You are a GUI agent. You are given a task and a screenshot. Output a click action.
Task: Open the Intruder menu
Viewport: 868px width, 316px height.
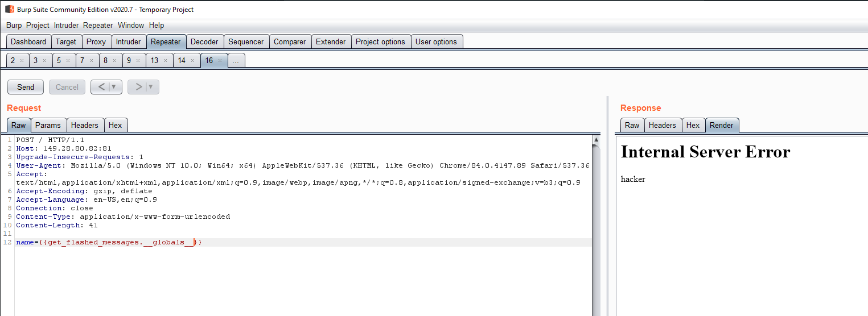pyautogui.click(x=67, y=25)
